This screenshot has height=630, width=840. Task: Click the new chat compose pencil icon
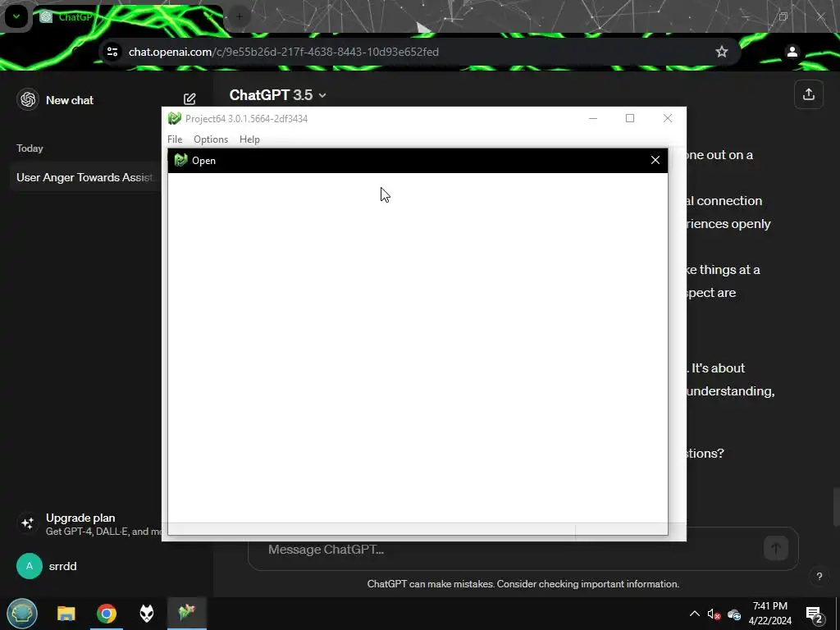[189, 99]
